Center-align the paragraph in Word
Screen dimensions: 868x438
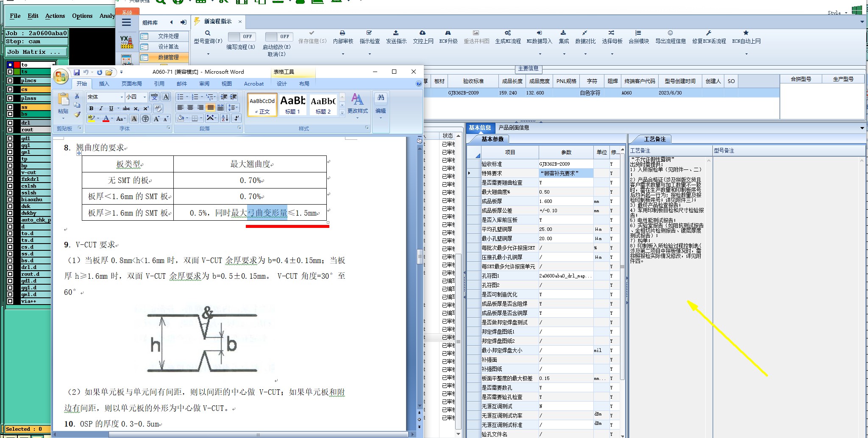coord(190,108)
